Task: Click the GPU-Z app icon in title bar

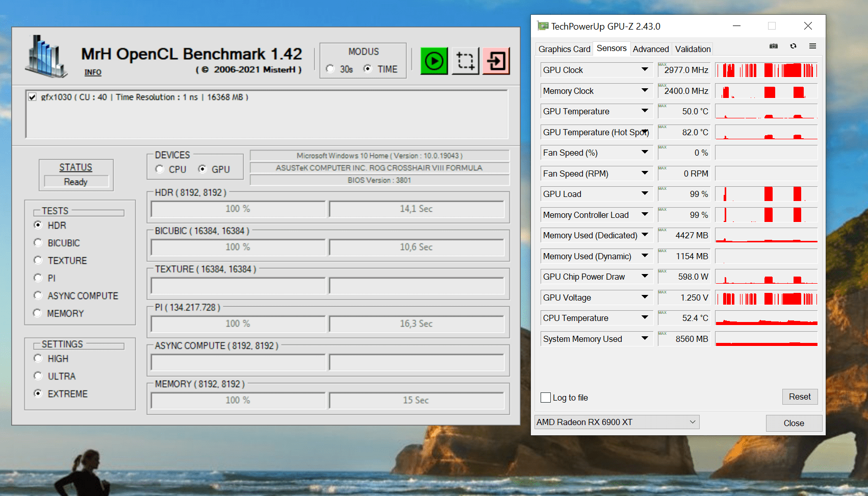Action: click(x=543, y=26)
